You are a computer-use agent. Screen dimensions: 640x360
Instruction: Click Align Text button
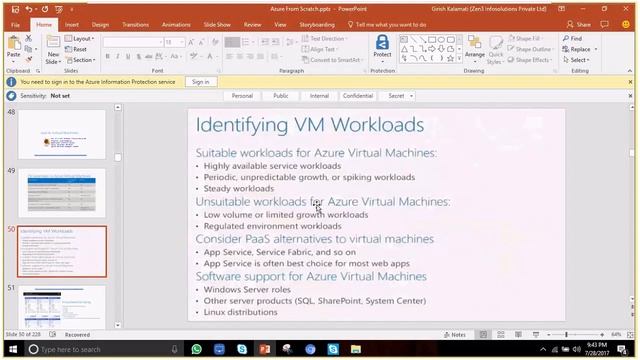pyautogui.click(x=319, y=49)
